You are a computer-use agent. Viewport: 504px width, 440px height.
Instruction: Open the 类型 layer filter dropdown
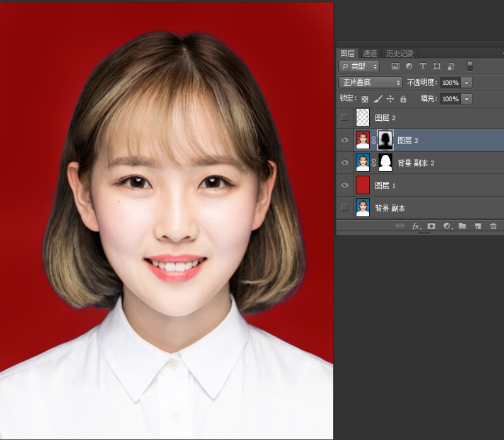pyautogui.click(x=359, y=66)
